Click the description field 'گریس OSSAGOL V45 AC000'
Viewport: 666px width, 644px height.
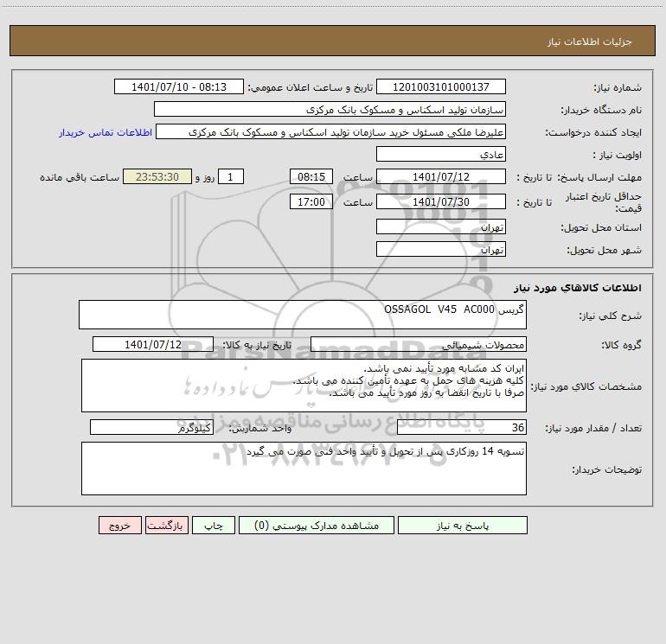coord(303,315)
